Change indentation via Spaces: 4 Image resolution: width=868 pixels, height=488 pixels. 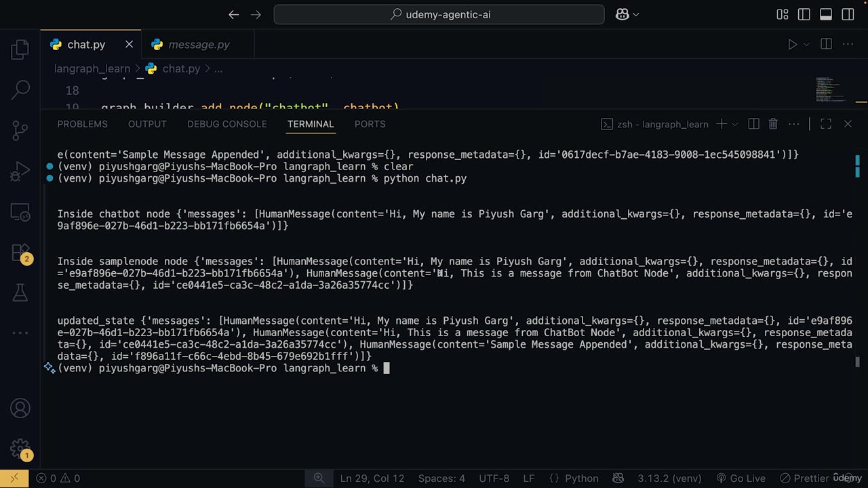pyautogui.click(x=441, y=478)
